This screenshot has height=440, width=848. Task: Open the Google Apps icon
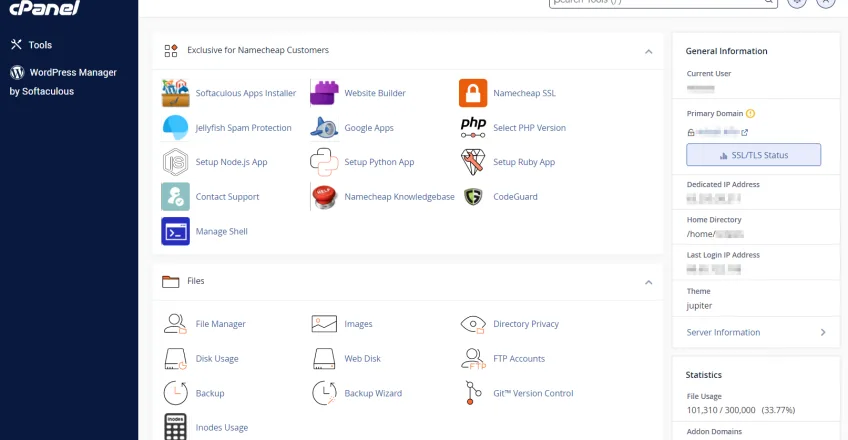324,128
